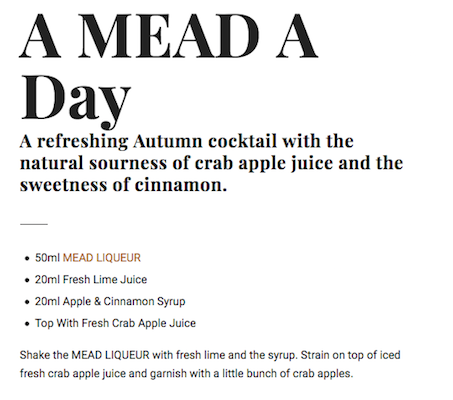Click bullet point before MEAD LIQUEUR item

click(x=27, y=258)
